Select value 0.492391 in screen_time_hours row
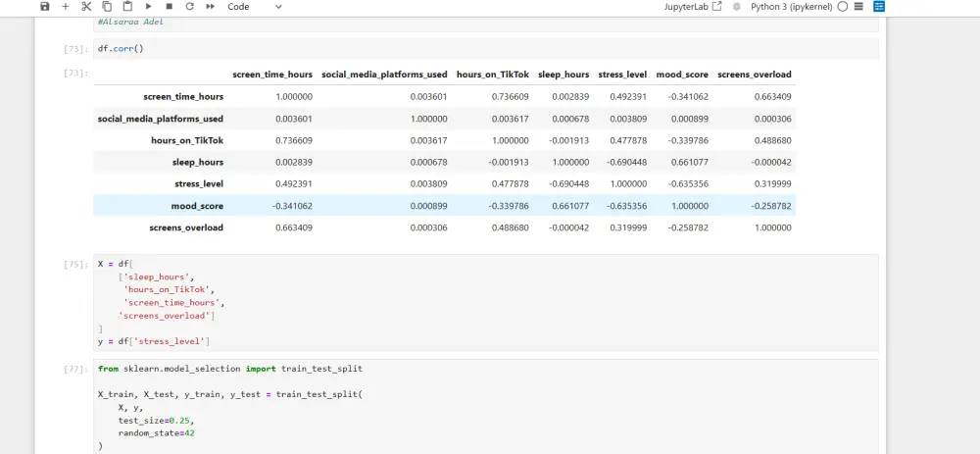 coord(628,97)
